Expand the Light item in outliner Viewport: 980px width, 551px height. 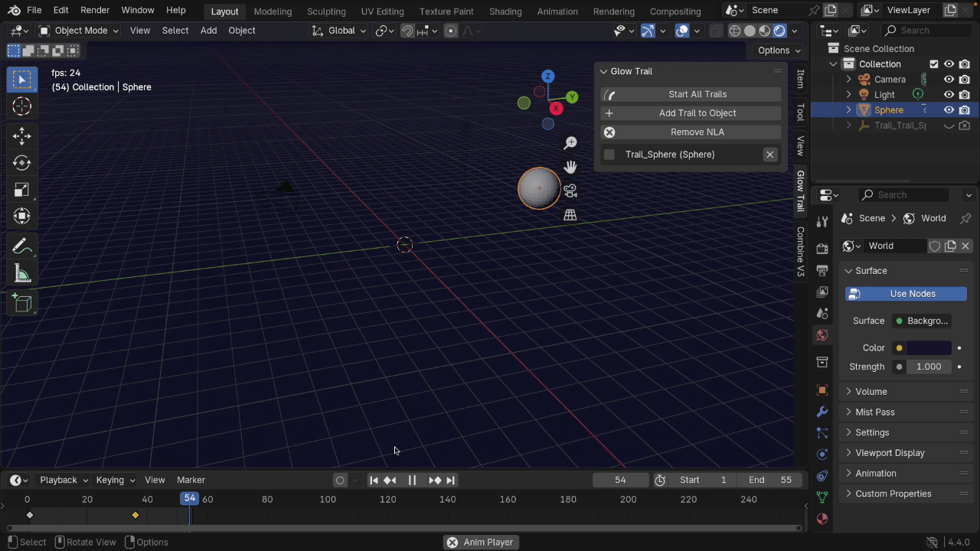point(848,95)
